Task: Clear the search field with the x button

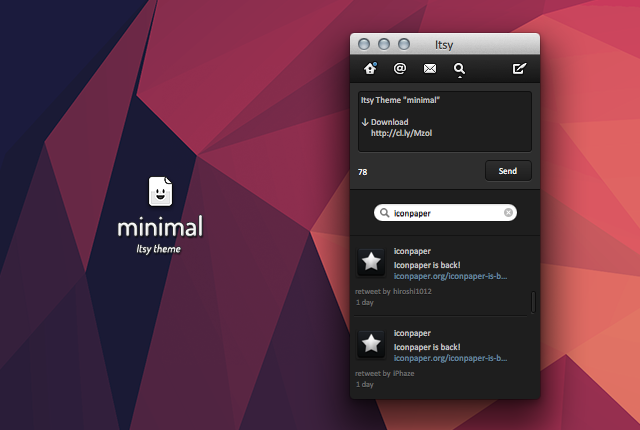Action: click(508, 213)
